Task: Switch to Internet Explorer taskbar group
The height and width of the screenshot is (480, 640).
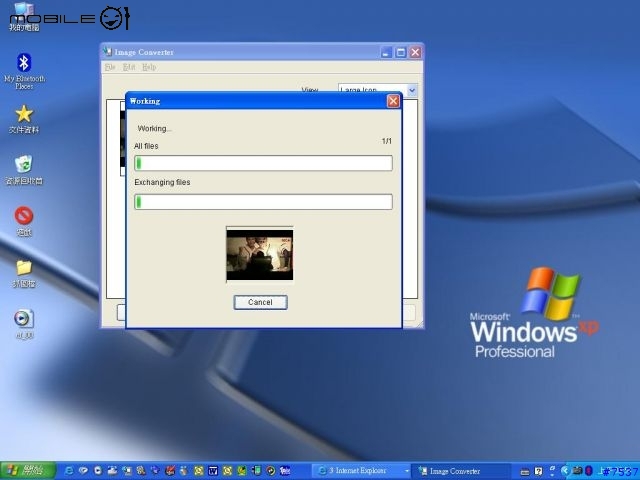Action: (x=361, y=471)
